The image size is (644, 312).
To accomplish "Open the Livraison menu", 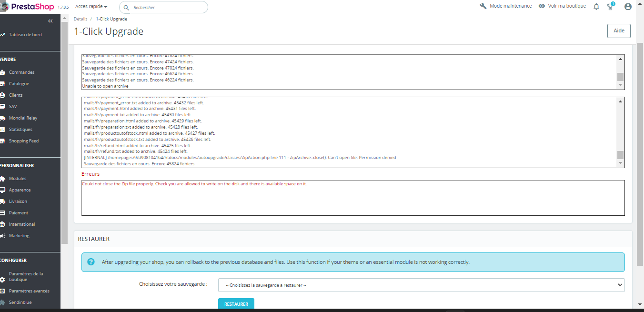I will pos(18,201).
